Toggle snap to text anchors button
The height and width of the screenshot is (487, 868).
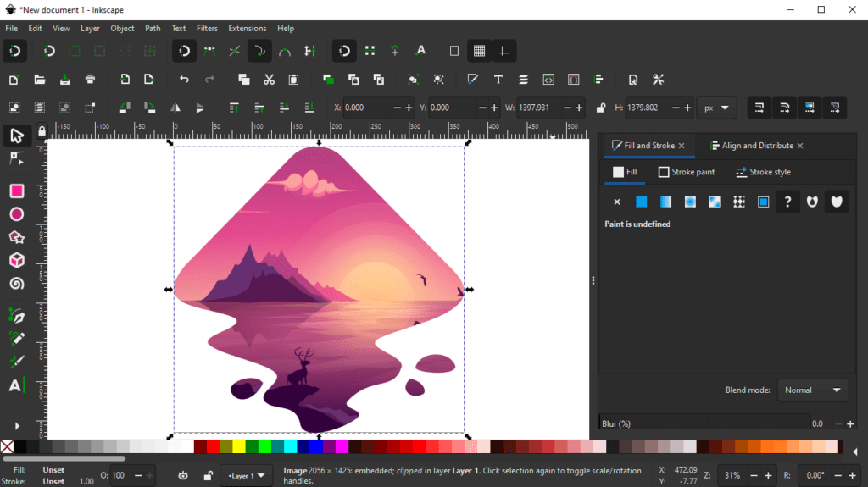pos(420,52)
